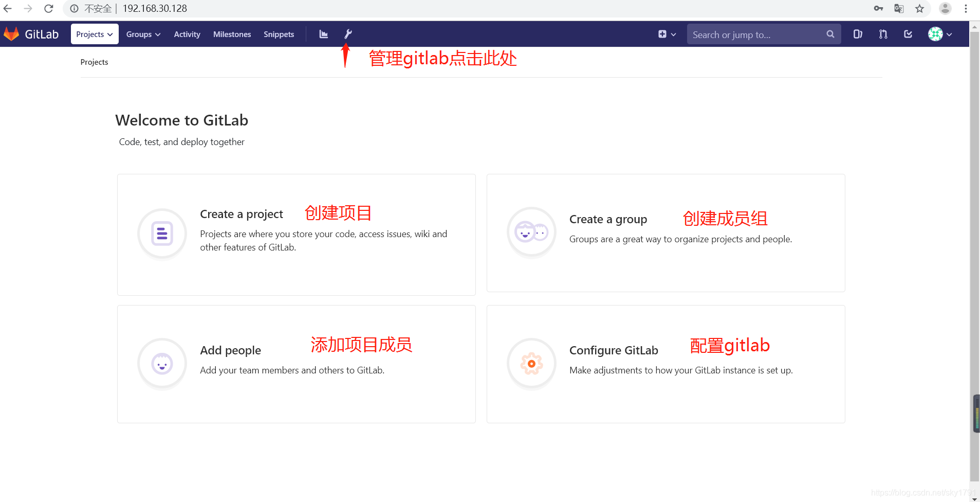Click the translate page icon

point(899,8)
